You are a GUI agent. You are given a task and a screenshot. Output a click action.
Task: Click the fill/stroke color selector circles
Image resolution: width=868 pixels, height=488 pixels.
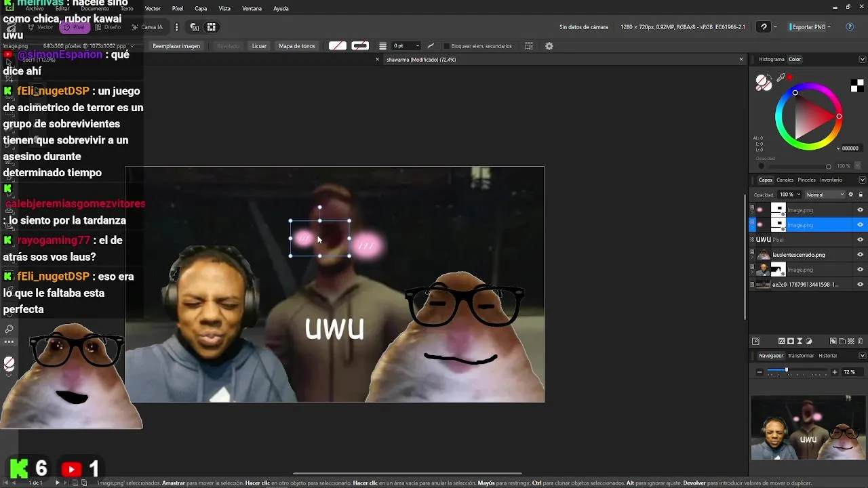click(764, 83)
